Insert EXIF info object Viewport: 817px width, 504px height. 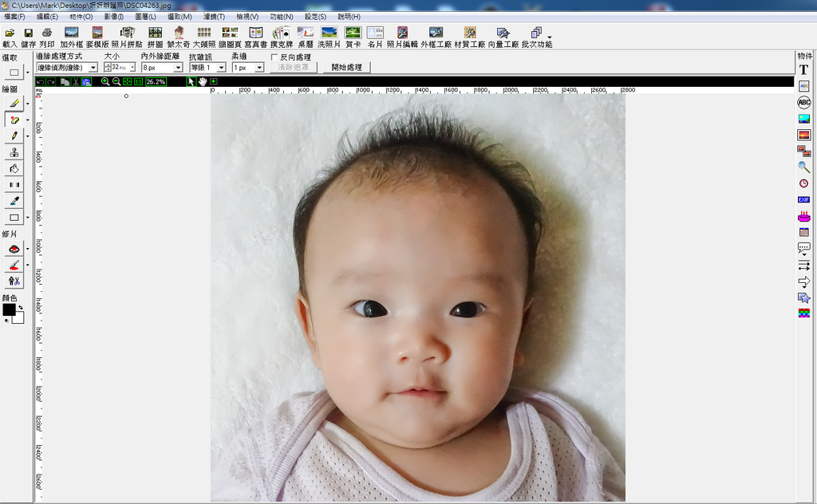tap(804, 200)
